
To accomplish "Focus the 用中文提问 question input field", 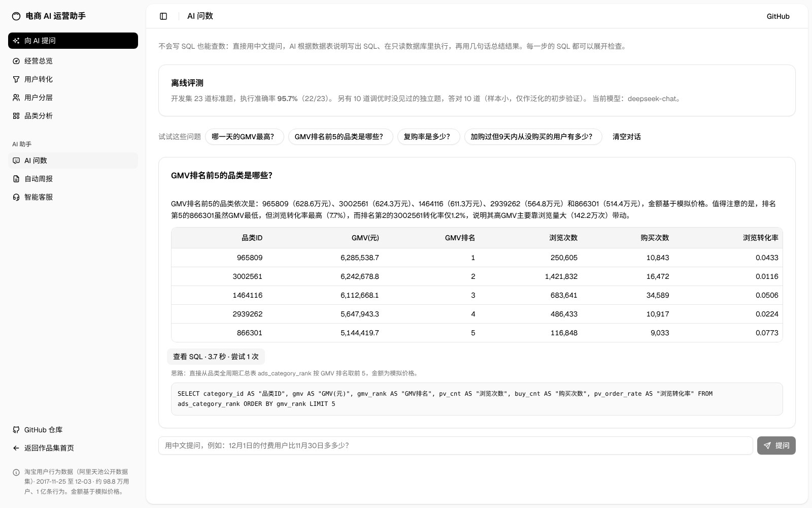I will (455, 446).
